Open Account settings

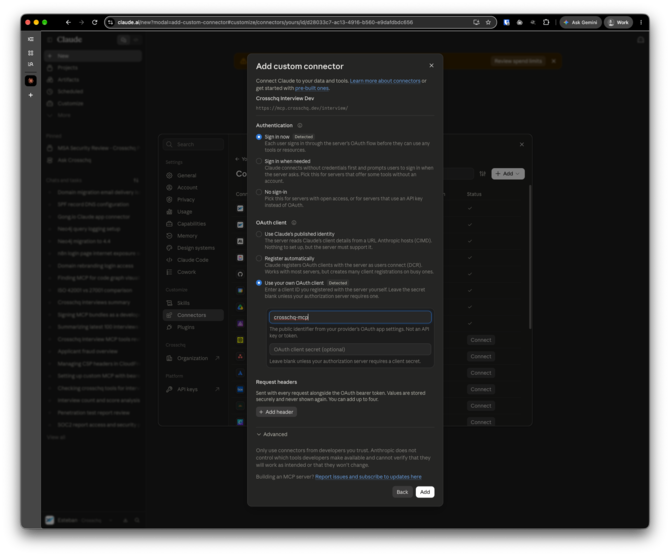187,187
